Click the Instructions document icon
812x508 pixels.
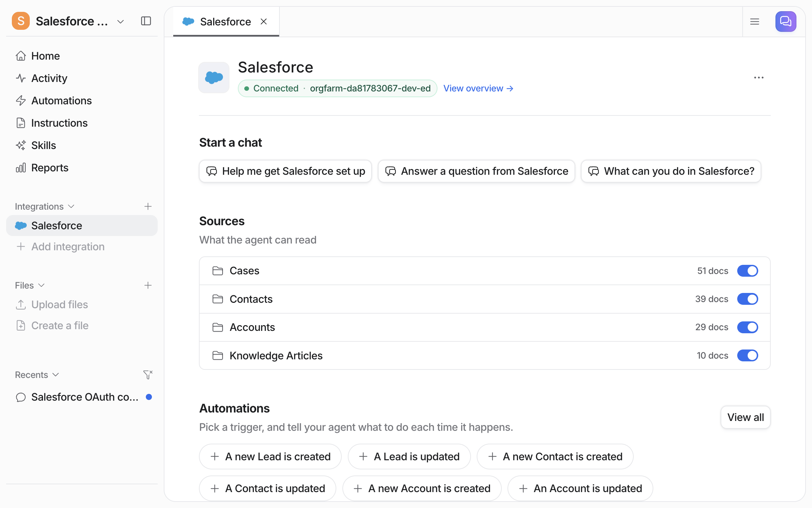21,123
